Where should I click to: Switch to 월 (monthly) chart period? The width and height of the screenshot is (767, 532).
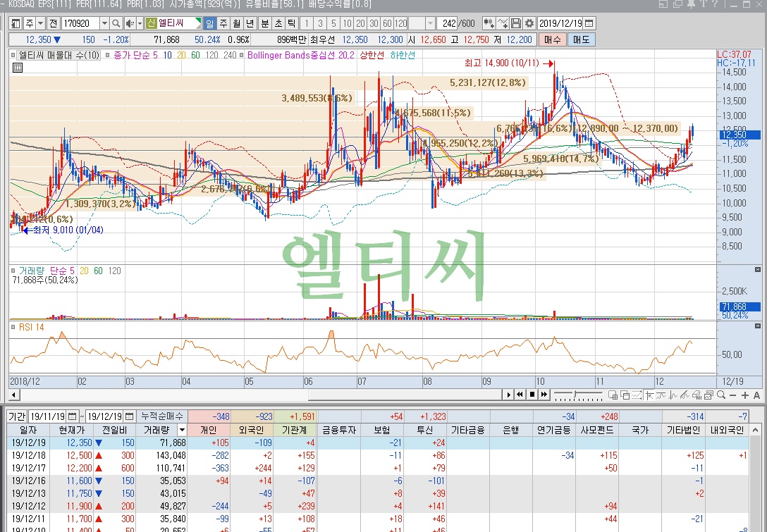tap(237, 23)
